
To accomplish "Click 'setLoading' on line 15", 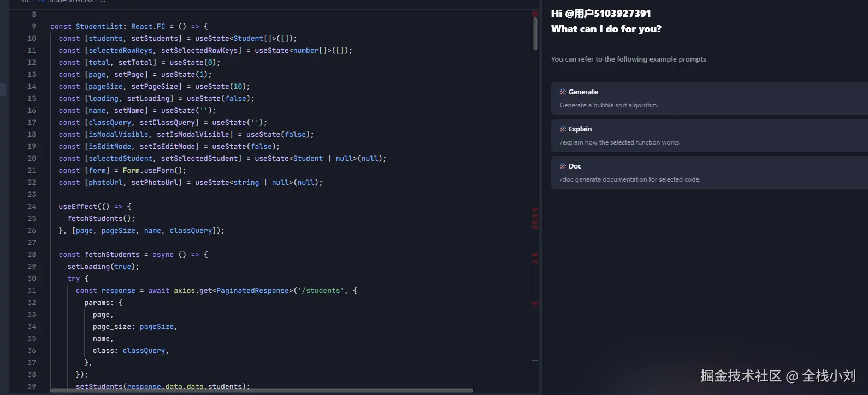I will [x=148, y=98].
